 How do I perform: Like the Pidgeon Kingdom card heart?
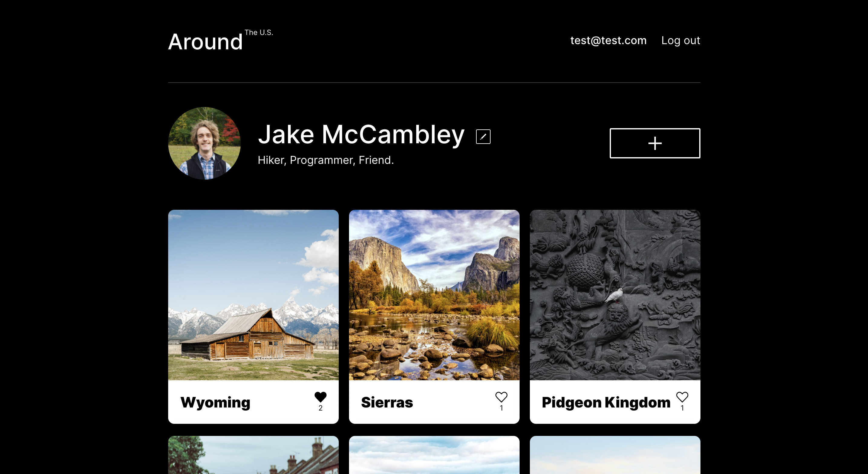(x=682, y=397)
